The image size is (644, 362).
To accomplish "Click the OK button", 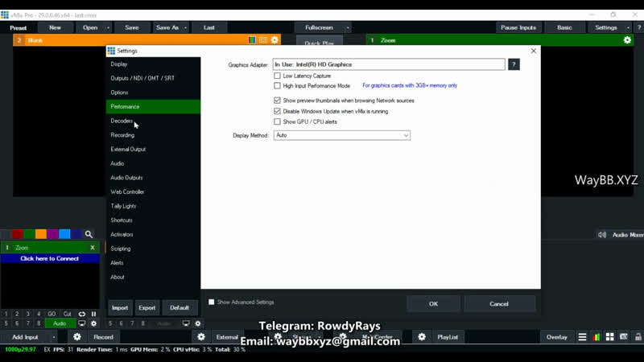I will [433, 304].
